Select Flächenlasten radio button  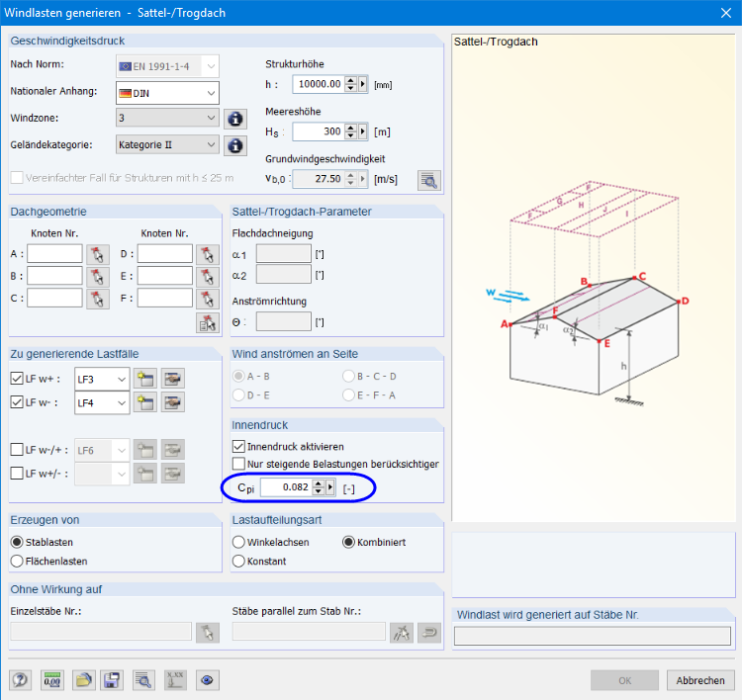click(17, 561)
